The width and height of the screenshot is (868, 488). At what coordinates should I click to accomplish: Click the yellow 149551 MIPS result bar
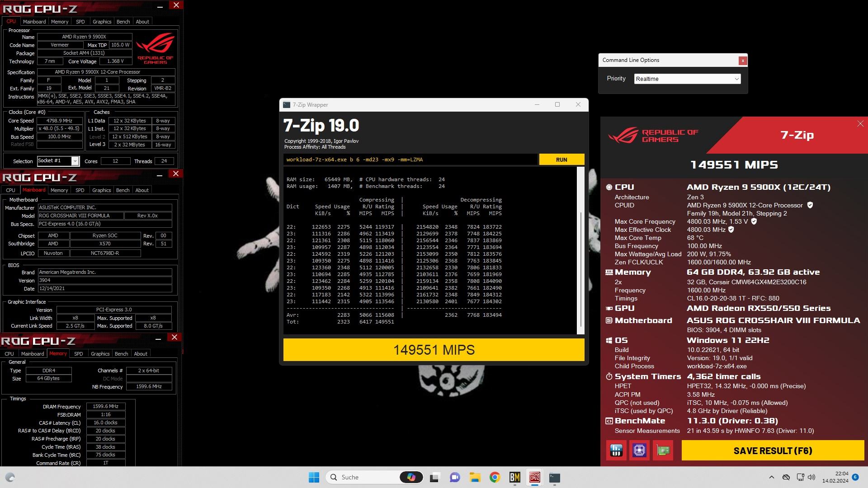(434, 350)
